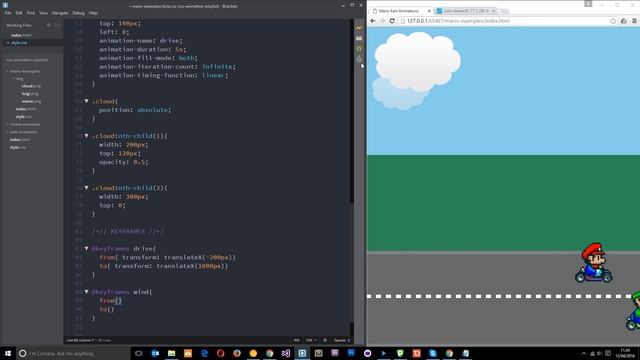
Task: Open the File menu in Brackets
Action: [x=8, y=13]
